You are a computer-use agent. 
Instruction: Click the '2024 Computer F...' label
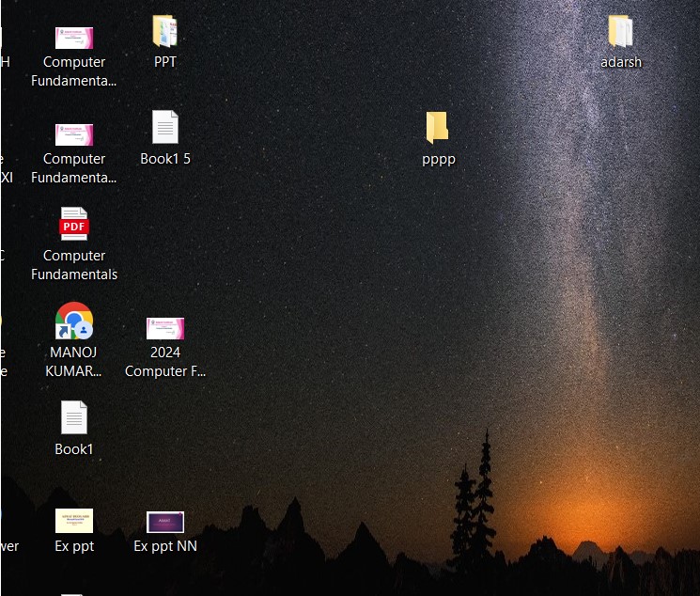click(165, 361)
